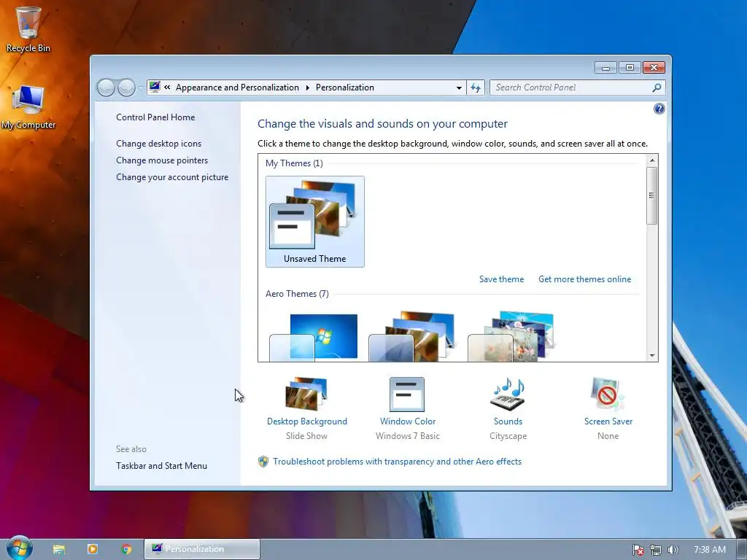Click the Windows Start orb
Screen dimensions: 747x560
point(19,548)
